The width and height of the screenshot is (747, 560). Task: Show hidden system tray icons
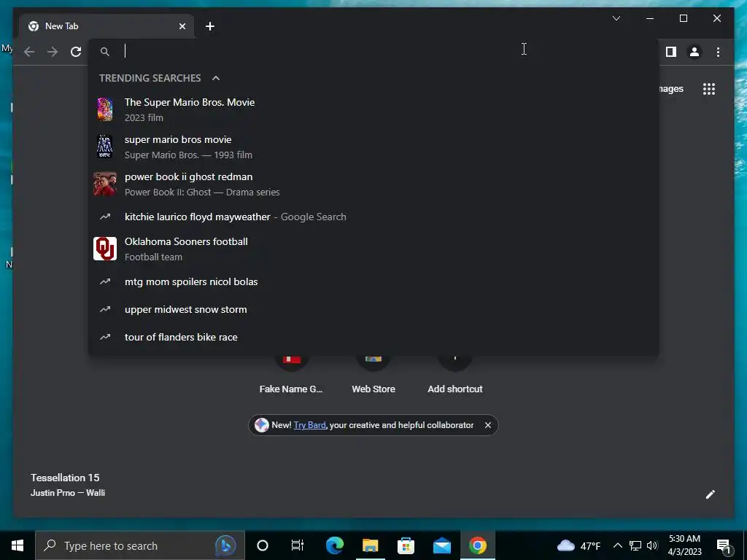pyautogui.click(x=617, y=545)
